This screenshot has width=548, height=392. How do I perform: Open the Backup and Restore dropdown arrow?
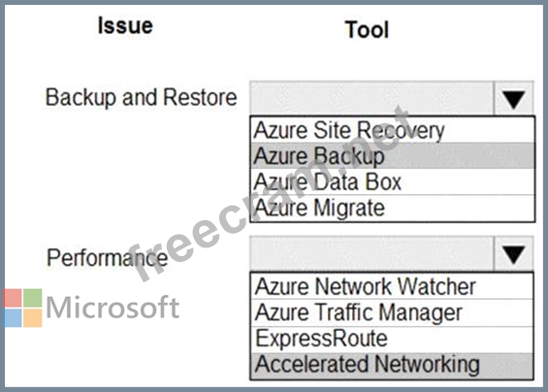(x=513, y=99)
